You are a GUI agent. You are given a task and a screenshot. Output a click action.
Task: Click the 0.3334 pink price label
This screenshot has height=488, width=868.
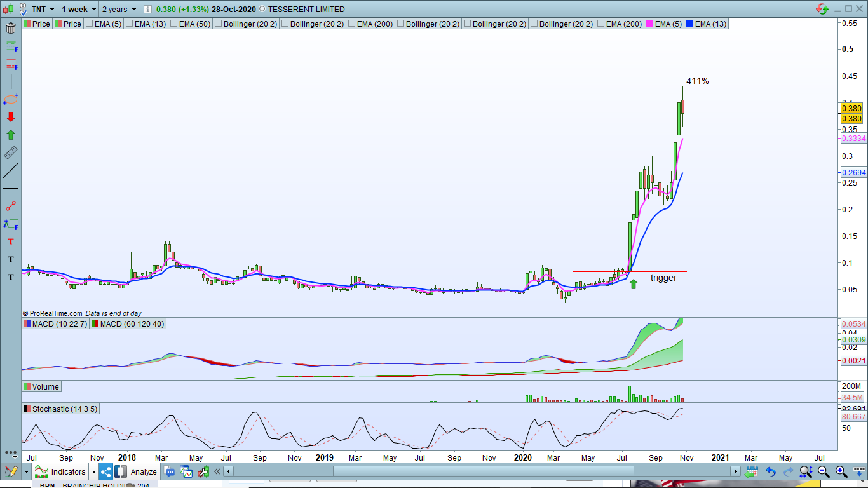(853, 139)
